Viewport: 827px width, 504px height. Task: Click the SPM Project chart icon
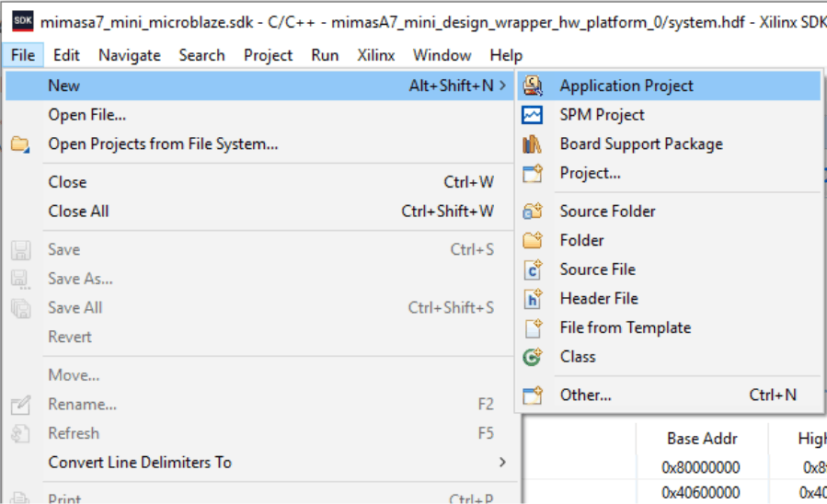pos(533,115)
